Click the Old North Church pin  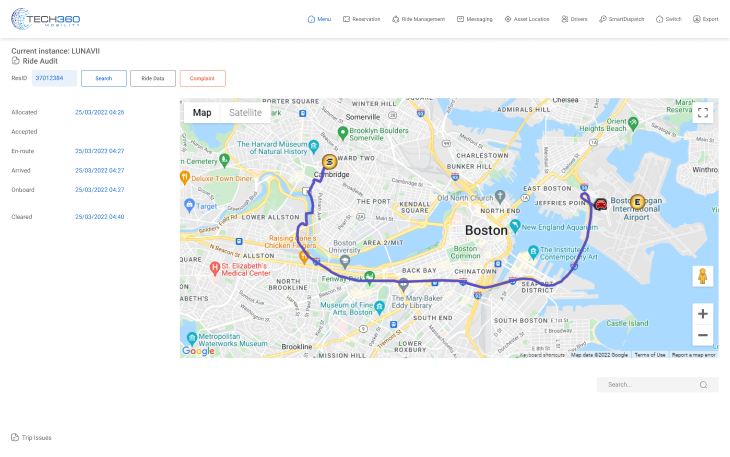[500, 196]
